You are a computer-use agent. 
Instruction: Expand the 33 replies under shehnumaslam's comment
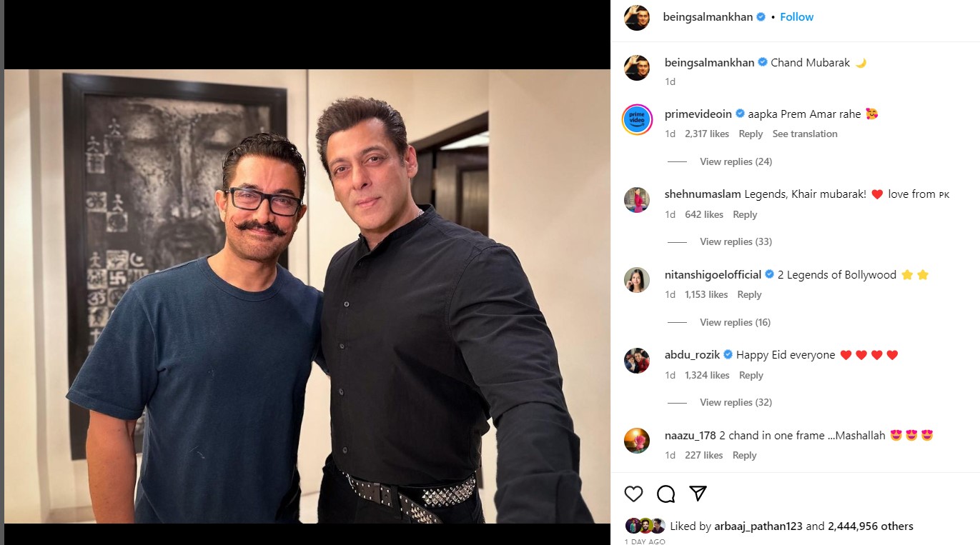(736, 241)
